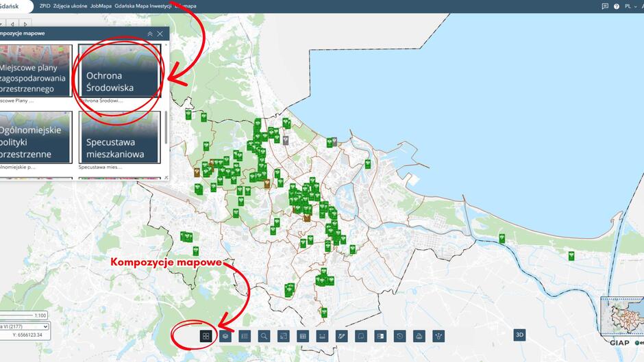
Task: Open the toolbar tool right of pen icon
Action: click(360, 336)
